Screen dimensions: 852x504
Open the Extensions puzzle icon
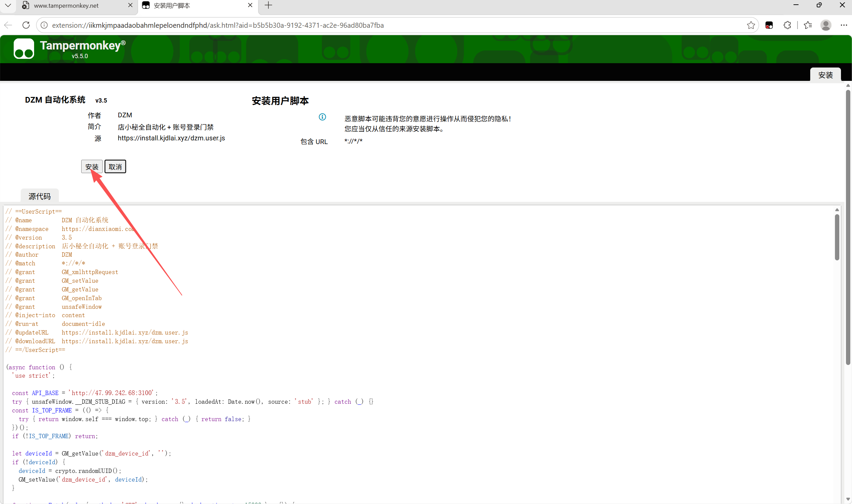pos(787,25)
